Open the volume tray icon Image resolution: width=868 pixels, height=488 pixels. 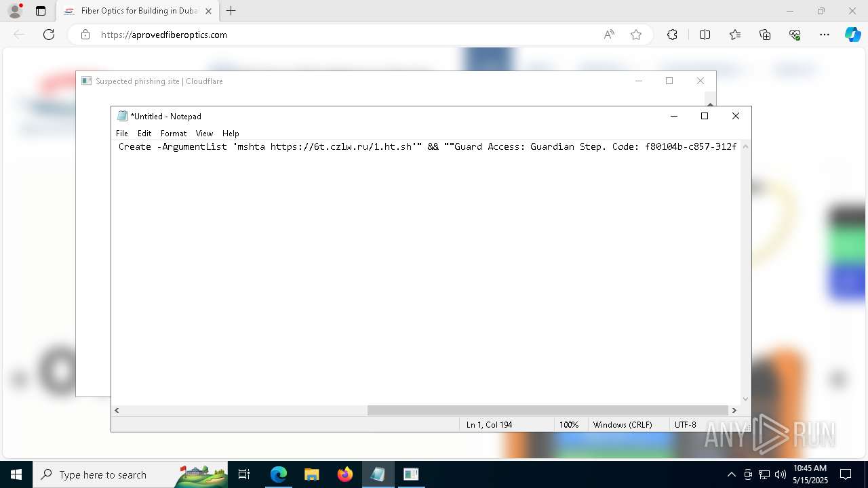(781, 474)
